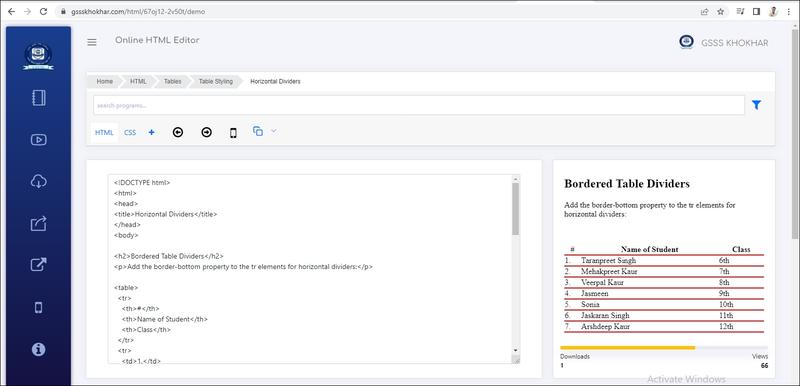
Task: Go to Table Styling breadcrumb
Action: (x=215, y=82)
